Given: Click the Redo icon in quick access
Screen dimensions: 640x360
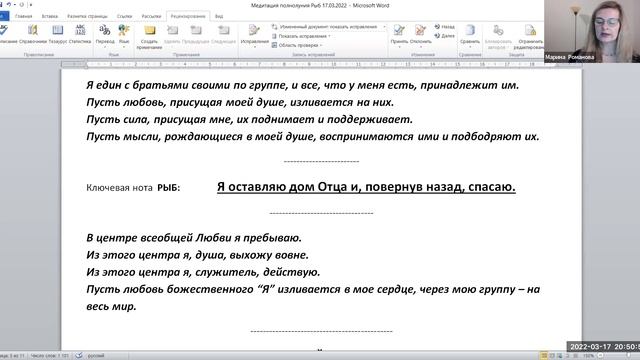Looking at the screenshot, I should tap(22, 5).
